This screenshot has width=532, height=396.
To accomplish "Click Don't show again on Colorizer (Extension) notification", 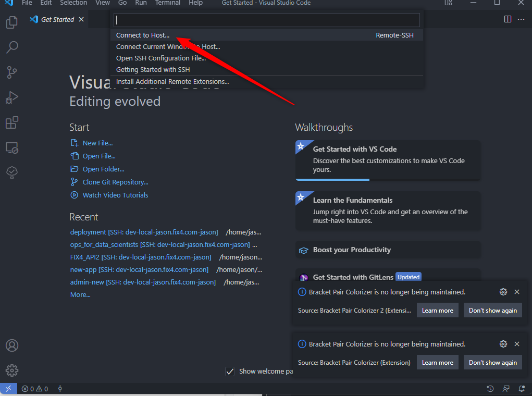I will (x=492, y=363).
